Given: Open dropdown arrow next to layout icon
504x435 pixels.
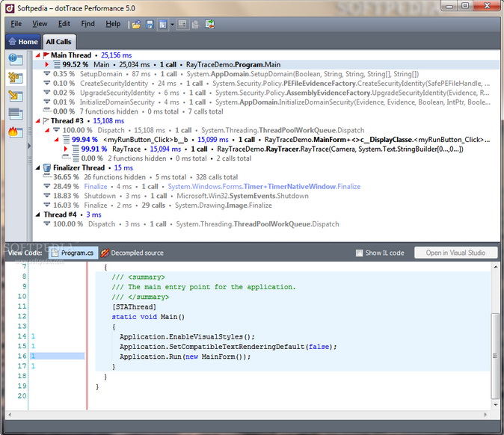Looking at the screenshot, I should point(172,25).
